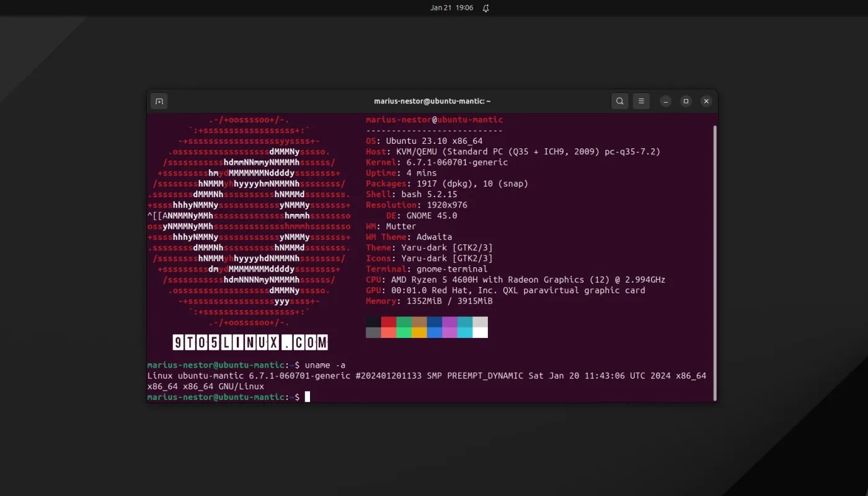Click the 'Uptime: 4 mins' line
The width and height of the screenshot is (868, 496).
(401, 173)
